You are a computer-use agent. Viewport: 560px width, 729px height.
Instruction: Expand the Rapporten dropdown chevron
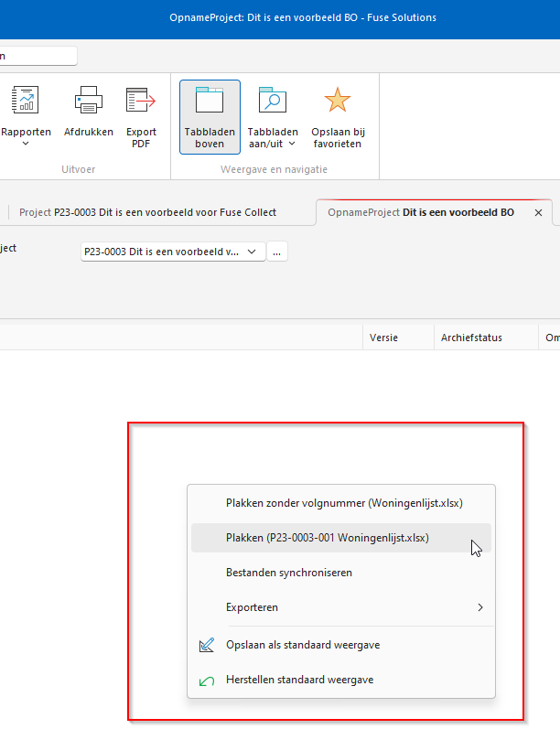[x=26, y=144]
